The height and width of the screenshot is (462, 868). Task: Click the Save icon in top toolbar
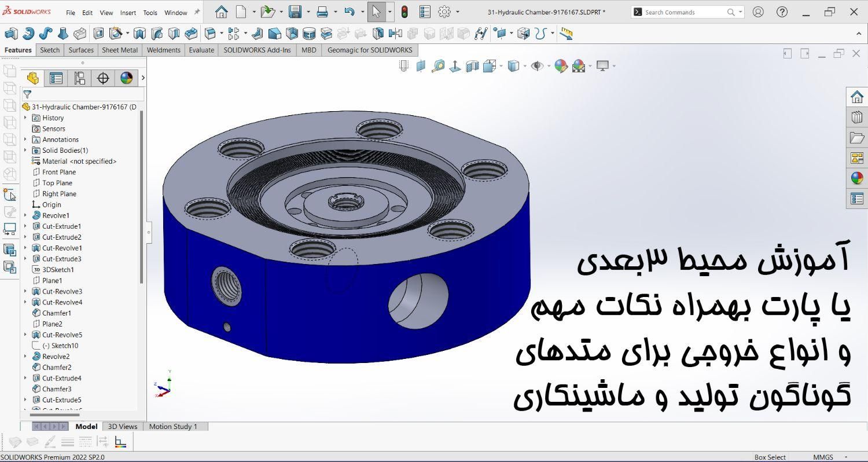point(295,12)
